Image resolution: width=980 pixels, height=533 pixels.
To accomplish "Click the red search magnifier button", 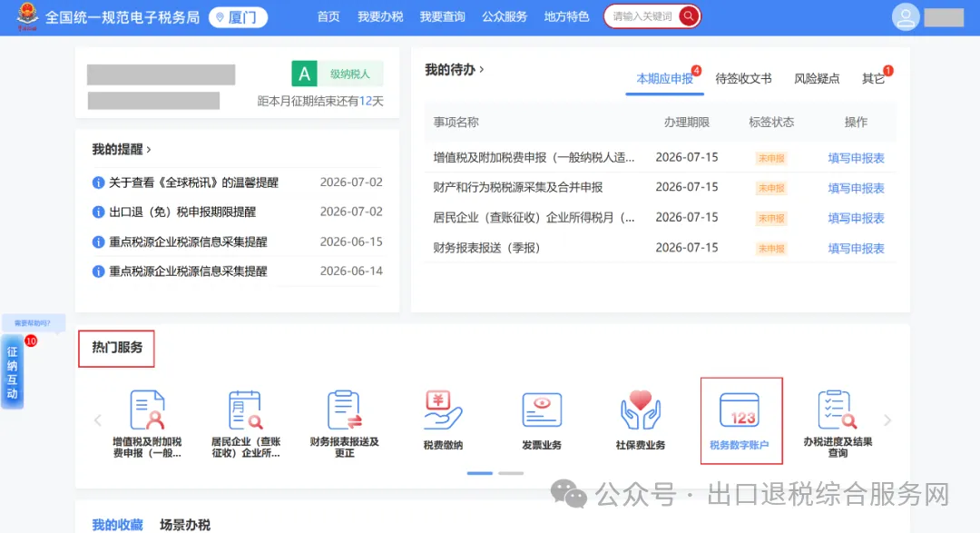I will tap(689, 16).
